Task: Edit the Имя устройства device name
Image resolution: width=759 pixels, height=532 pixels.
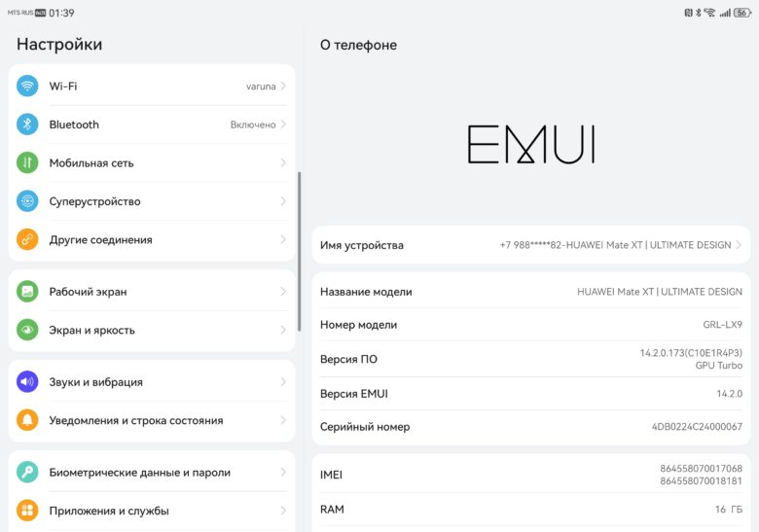Action: (531, 245)
